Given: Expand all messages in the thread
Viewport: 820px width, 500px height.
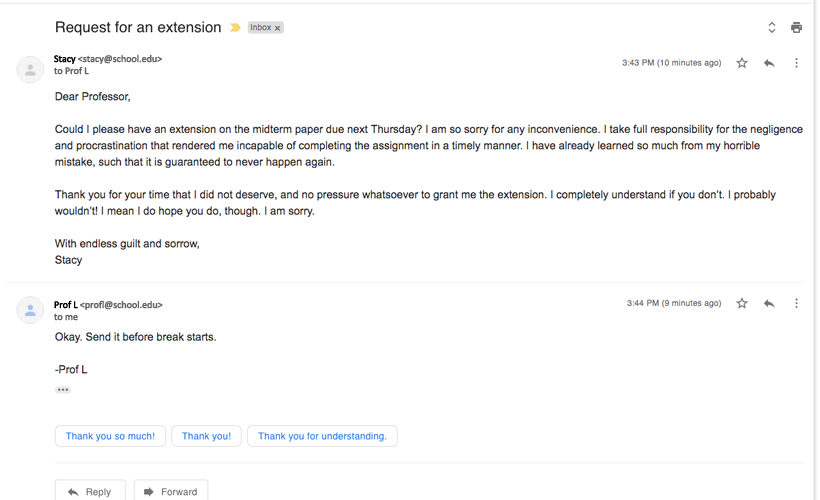Looking at the screenshot, I should pyautogui.click(x=772, y=28).
